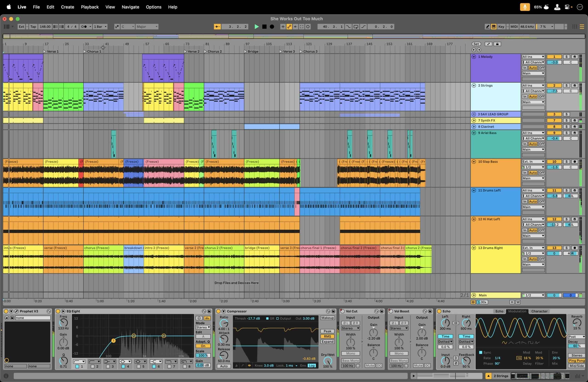Select the sine modulation waveform in Echo
This screenshot has height=382, width=588.
coord(504,343)
